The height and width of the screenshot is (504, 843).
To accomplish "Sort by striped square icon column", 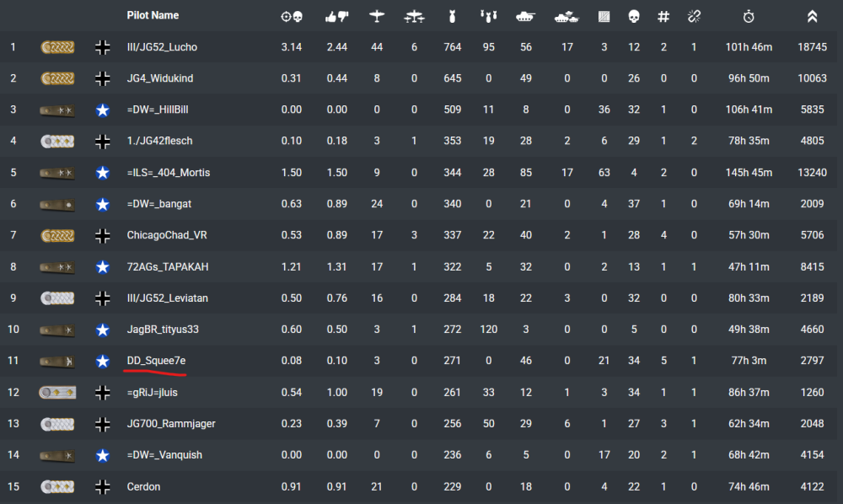I will [x=604, y=16].
